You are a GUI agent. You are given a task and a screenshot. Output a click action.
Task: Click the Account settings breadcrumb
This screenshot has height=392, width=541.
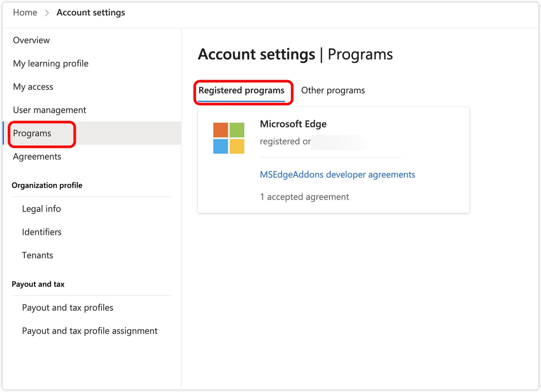point(91,13)
